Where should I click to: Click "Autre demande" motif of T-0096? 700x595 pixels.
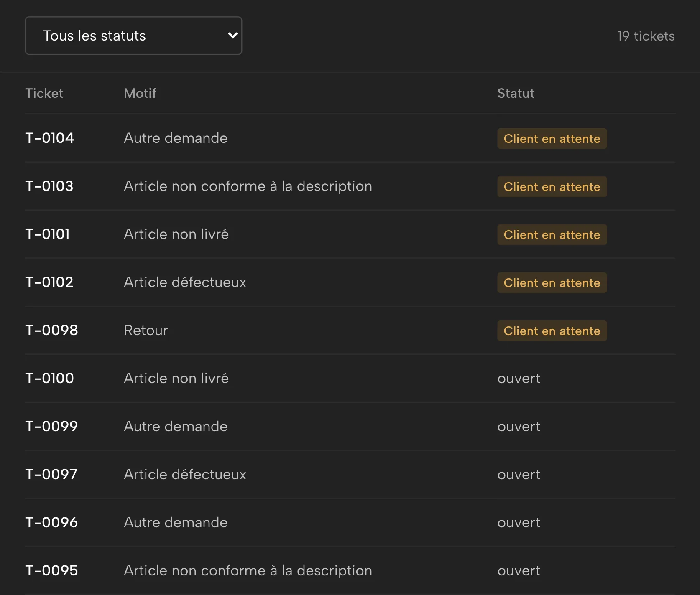click(176, 522)
